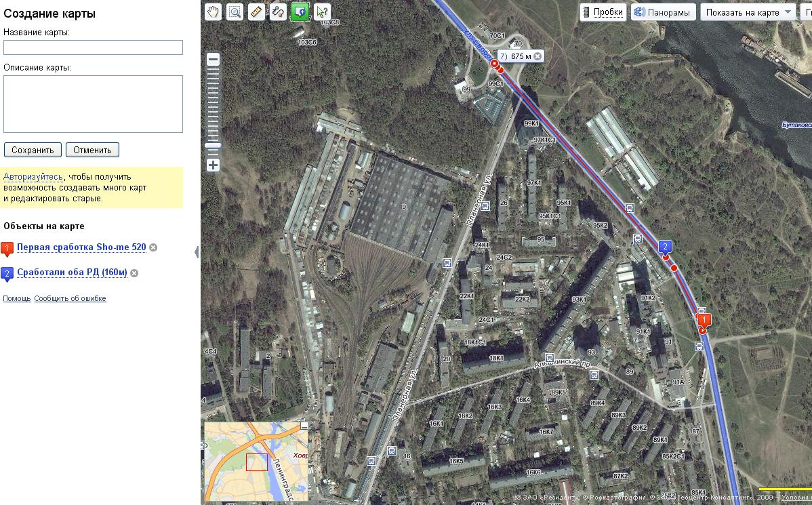The height and width of the screenshot is (505, 812).
Task: Open the Показать на карте dropdown
Action: click(x=748, y=12)
